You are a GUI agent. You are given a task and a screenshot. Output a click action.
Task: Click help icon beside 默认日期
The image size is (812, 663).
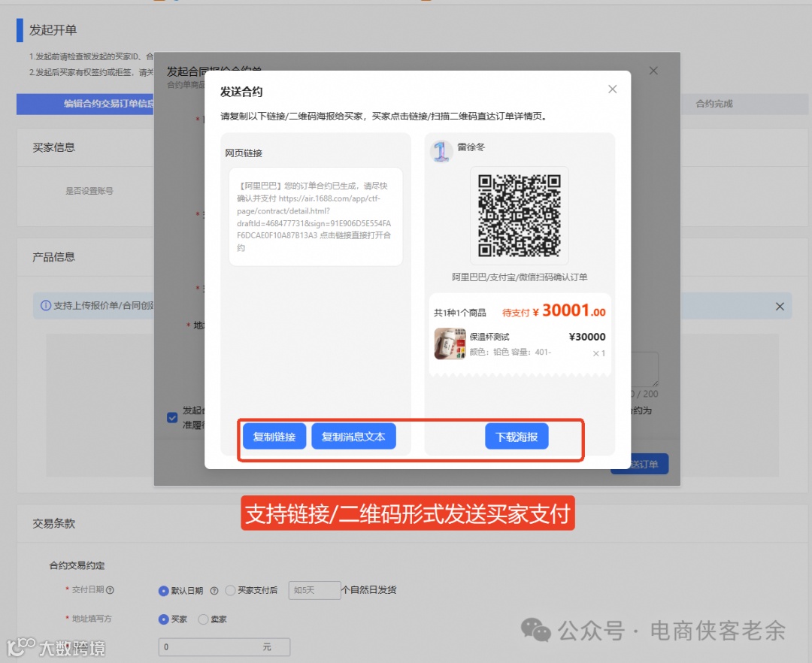point(214,591)
